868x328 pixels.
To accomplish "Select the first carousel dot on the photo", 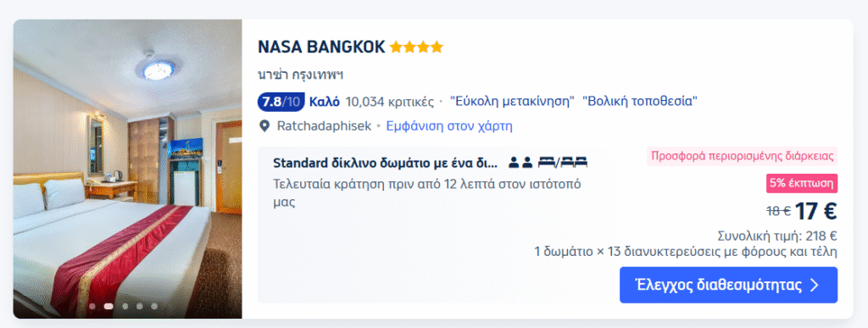I will 92,306.
